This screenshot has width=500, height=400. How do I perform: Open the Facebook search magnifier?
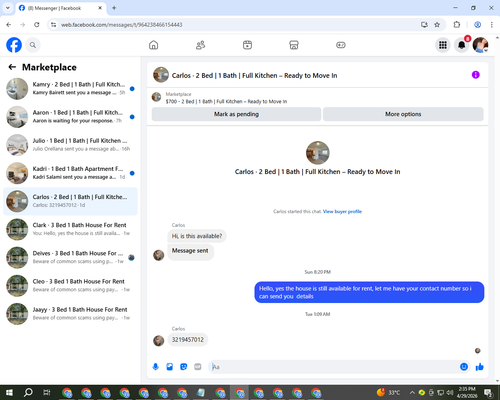pos(33,45)
